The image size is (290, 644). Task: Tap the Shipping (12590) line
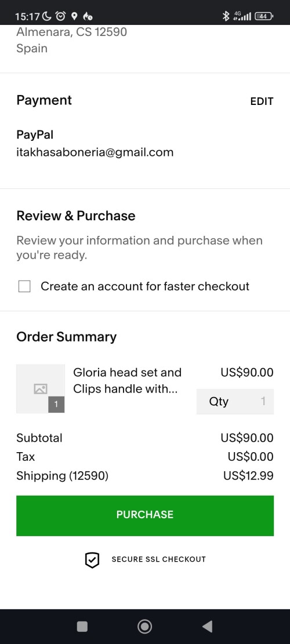click(145, 476)
